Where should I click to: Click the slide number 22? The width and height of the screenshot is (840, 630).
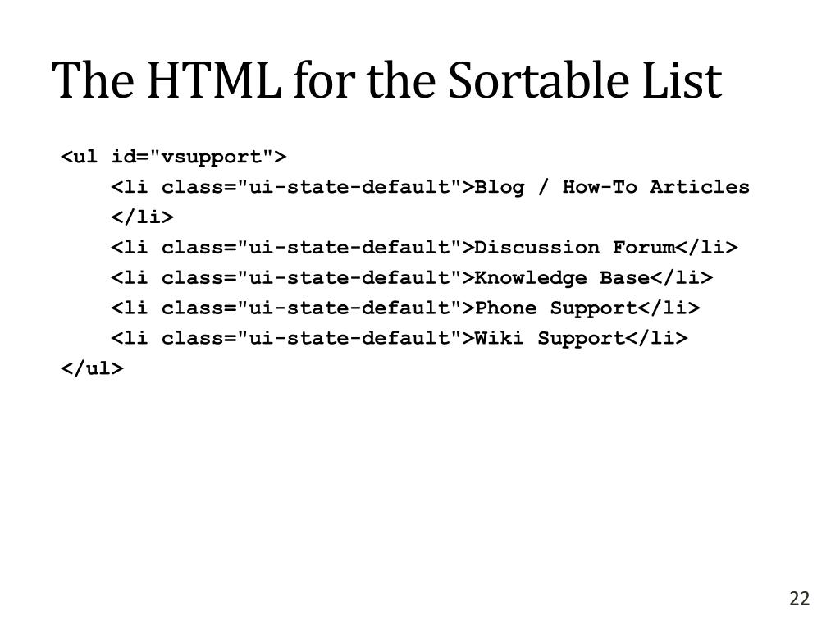799,598
